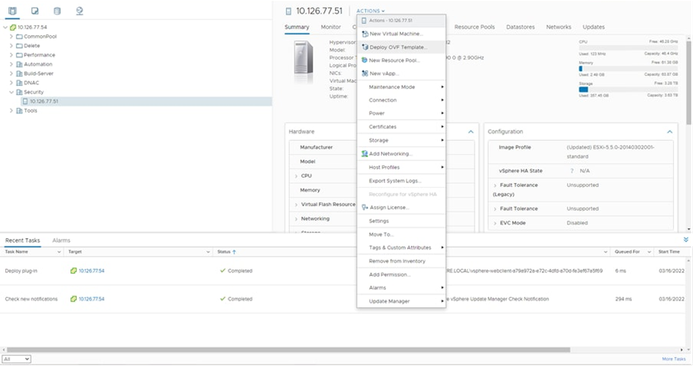Expand the Tools cluster
The height and width of the screenshot is (366, 693).
[x=11, y=111]
